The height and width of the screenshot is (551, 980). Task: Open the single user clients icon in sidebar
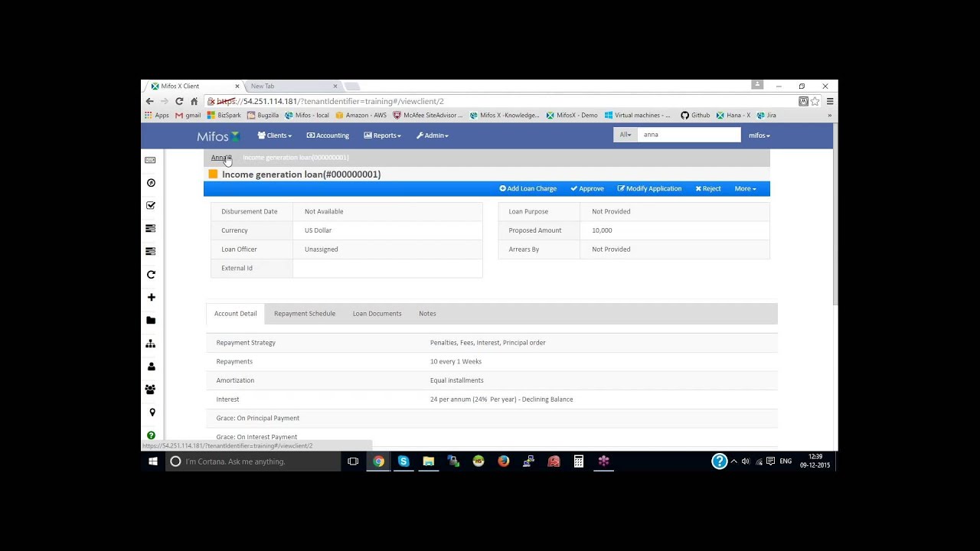(151, 367)
